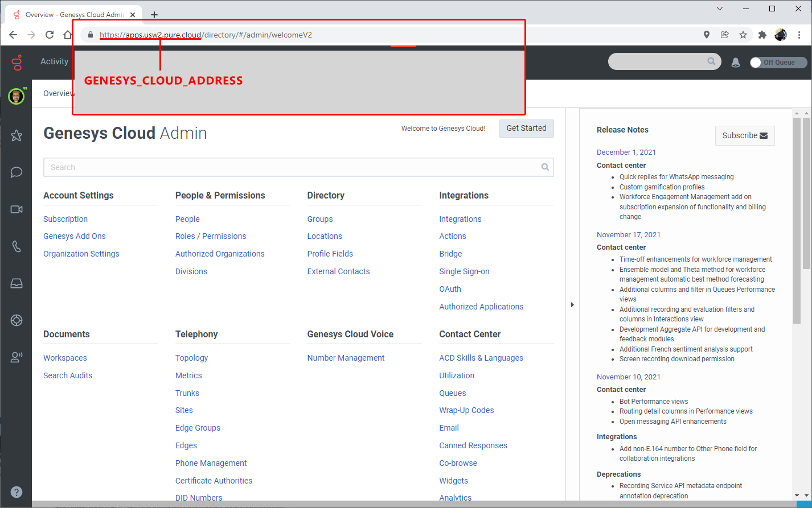
Task: Open the Chrome profile avatar
Action: click(x=781, y=35)
